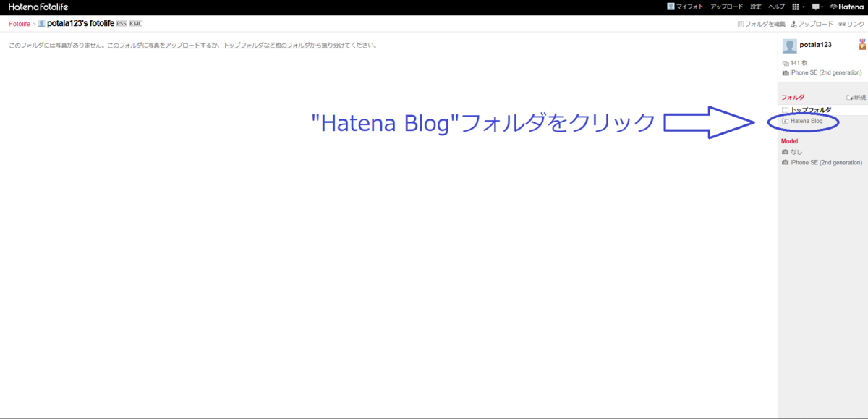
Task: Open 設定 settings in header
Action: coord(756,7)
